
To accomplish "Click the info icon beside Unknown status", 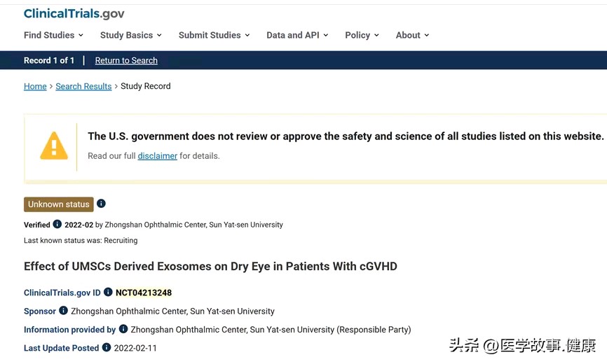I will (x=101, y=204).
